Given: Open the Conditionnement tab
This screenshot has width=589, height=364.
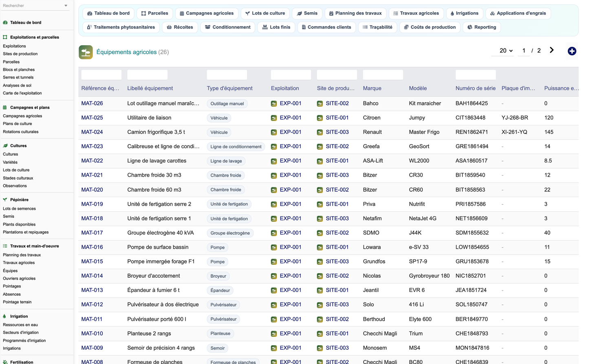Looking at the screenshot, I should click(x=227, y=27).
